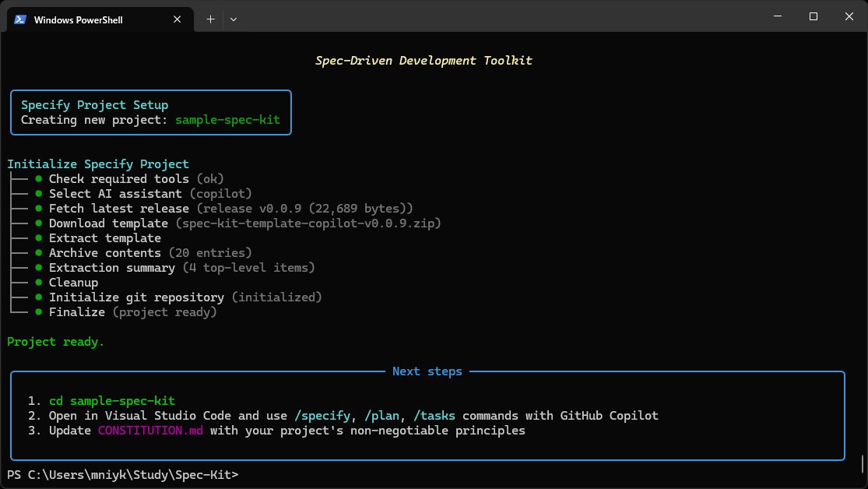The image size is (868, 489).
Task: Open a new terminal tab with the plus button
Action: 210,19
